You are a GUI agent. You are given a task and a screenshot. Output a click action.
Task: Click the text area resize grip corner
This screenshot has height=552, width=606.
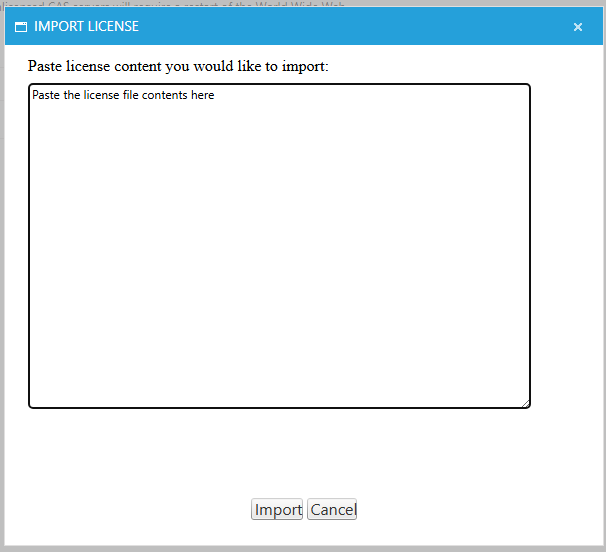(x=525, y=403)
